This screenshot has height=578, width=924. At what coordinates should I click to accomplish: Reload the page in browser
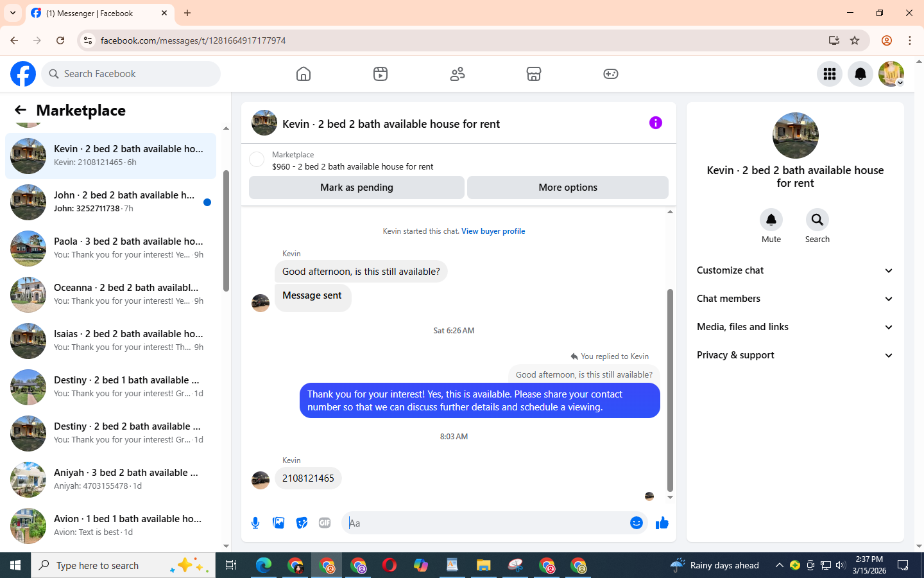pyautogui.click(x=60, y=40)
